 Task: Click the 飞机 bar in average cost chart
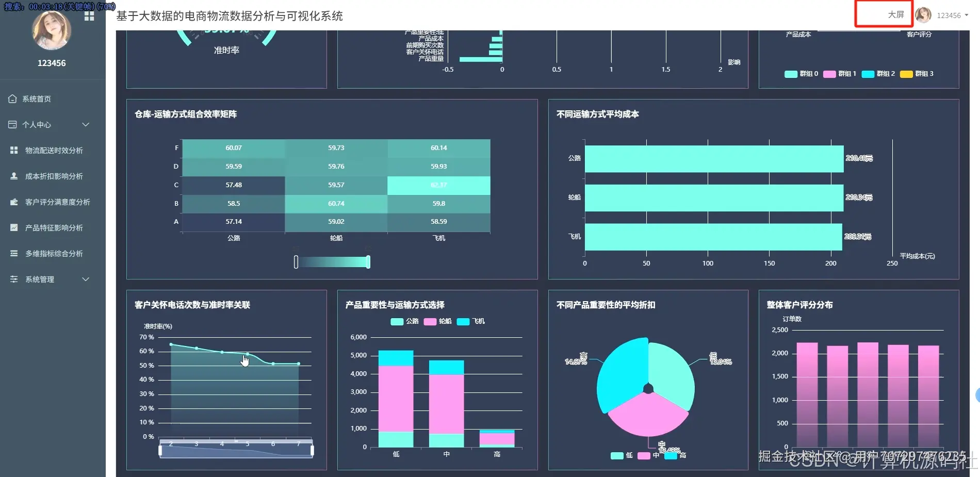coord(713,237)
